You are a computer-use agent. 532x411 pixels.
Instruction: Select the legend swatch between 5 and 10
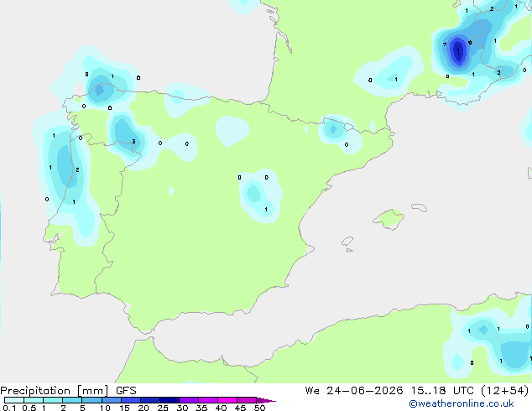[91, 400]
